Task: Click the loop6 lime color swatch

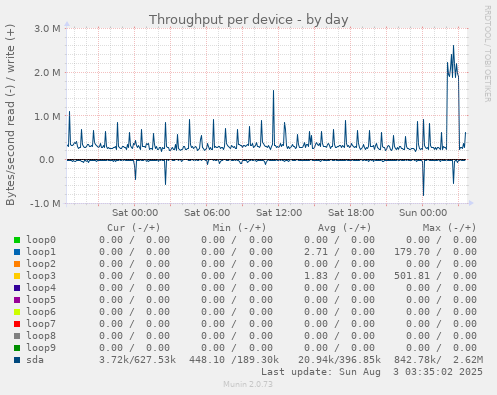Action: click(17, 312)
